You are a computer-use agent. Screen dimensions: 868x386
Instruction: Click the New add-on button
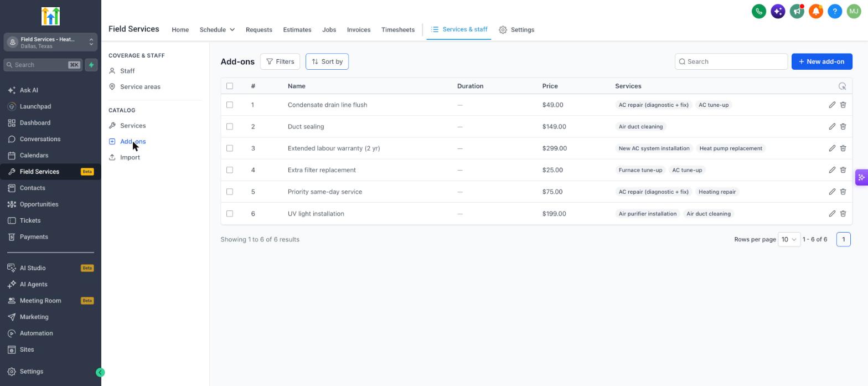click(821, 61)
